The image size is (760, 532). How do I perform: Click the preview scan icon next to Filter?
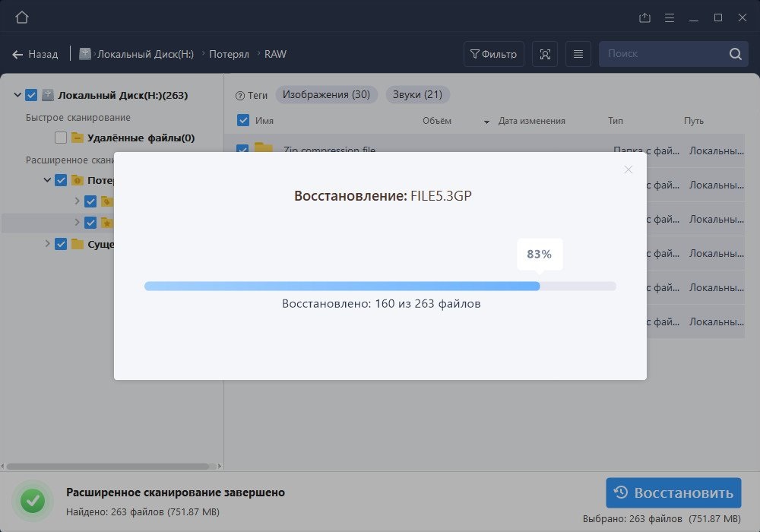[544, 54]
